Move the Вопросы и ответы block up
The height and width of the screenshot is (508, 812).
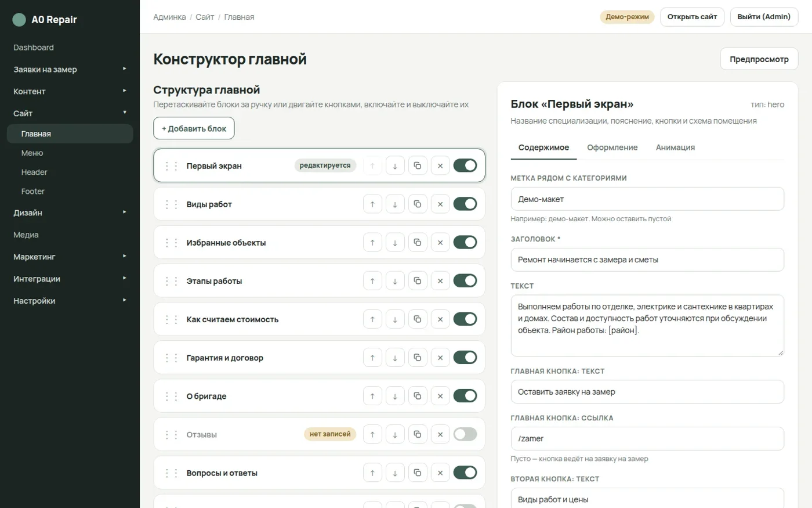[x=372, y=473]
